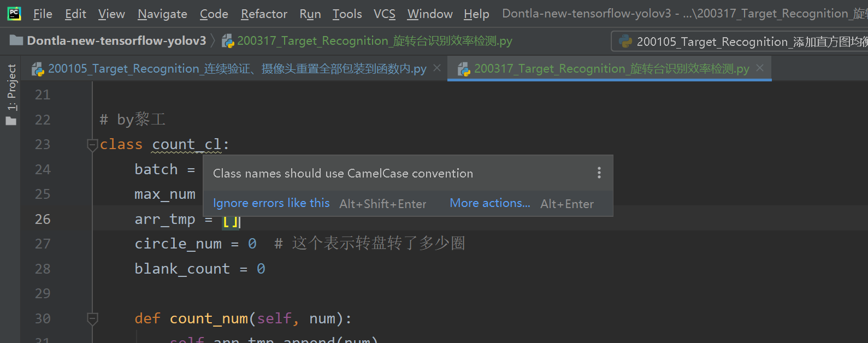Open the VCS menu
Viewport: 868px width, 343px height.
[385, 14]
